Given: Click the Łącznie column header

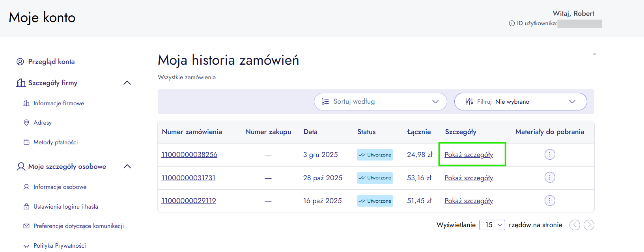Looking at the screenshot, I should point(419,132).
